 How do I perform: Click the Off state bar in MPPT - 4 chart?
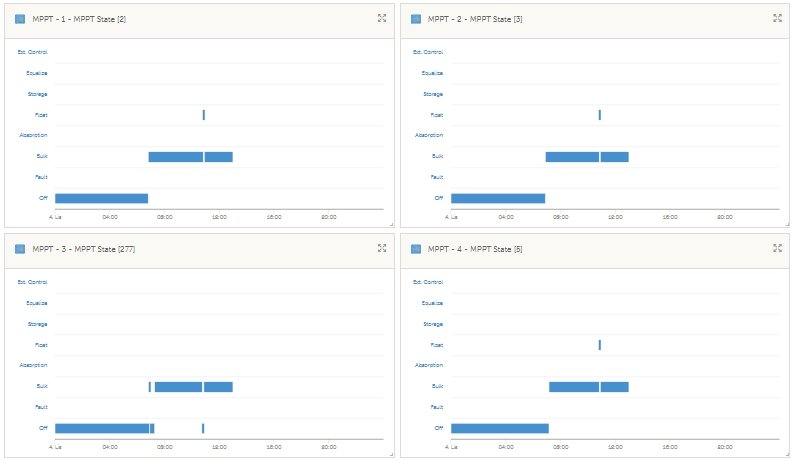pyautogui.click(x=500, y=428)
